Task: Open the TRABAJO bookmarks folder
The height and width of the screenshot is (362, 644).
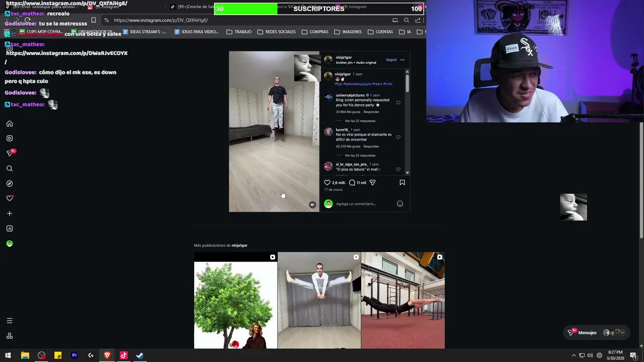Action: pyautogui.click(x=239, y=32)
